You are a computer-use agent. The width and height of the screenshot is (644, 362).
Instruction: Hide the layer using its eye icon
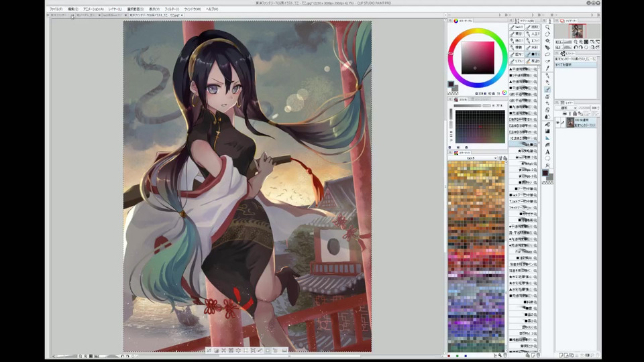click(557, 122)
